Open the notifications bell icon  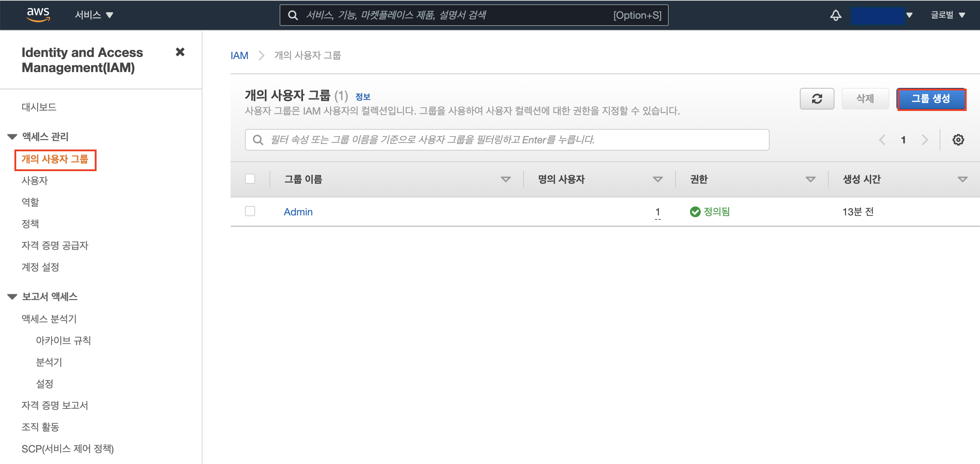tap(836, 15)
